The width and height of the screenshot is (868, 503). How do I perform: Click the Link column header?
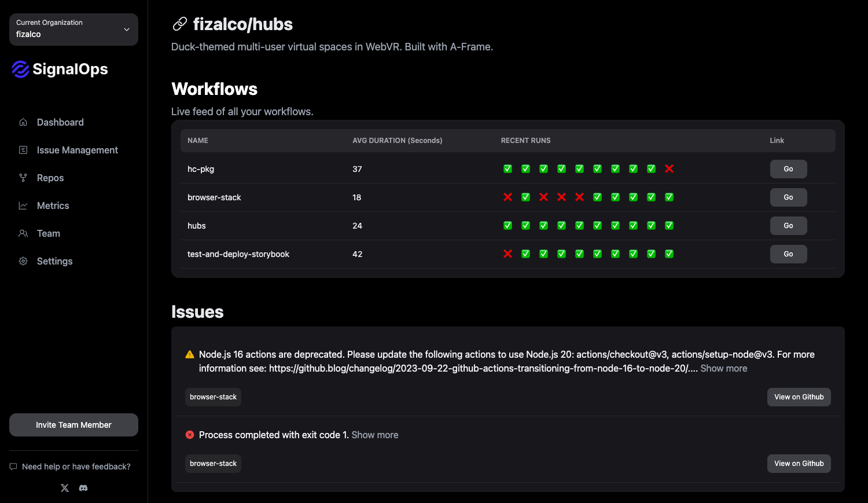click(x=777, y=141)
